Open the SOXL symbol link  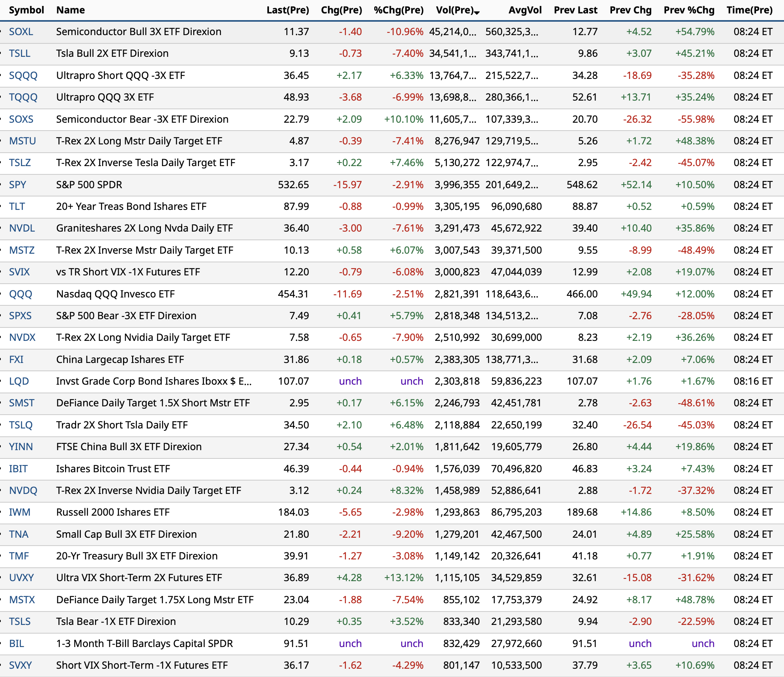click(x=21, y=32)
